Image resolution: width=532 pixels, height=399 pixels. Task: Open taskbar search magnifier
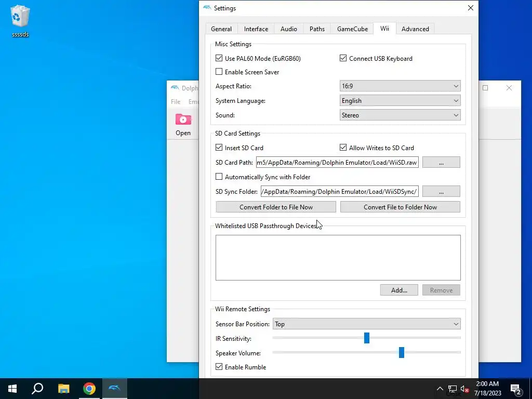(37, 389)
